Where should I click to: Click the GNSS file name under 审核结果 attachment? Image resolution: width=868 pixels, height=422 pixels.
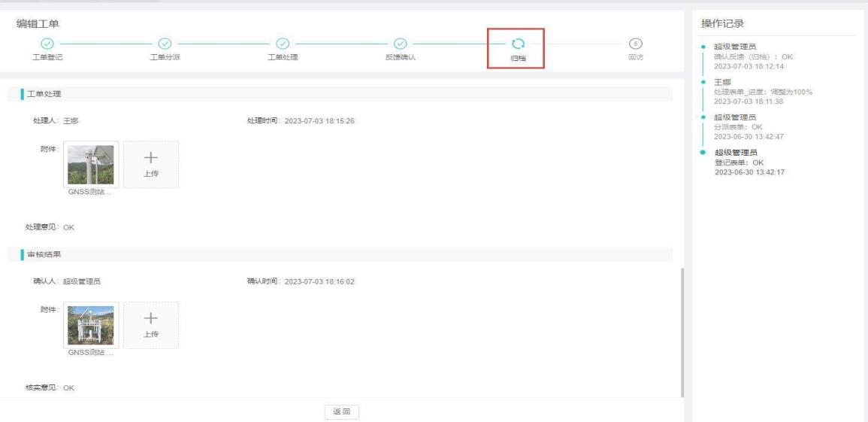(x=90, y=354)
